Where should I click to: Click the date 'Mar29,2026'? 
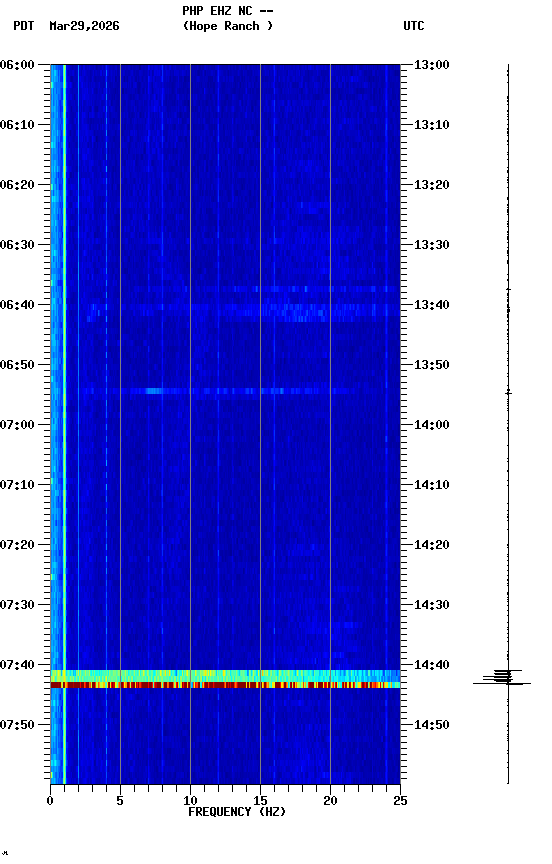click(x=84, y=26)
